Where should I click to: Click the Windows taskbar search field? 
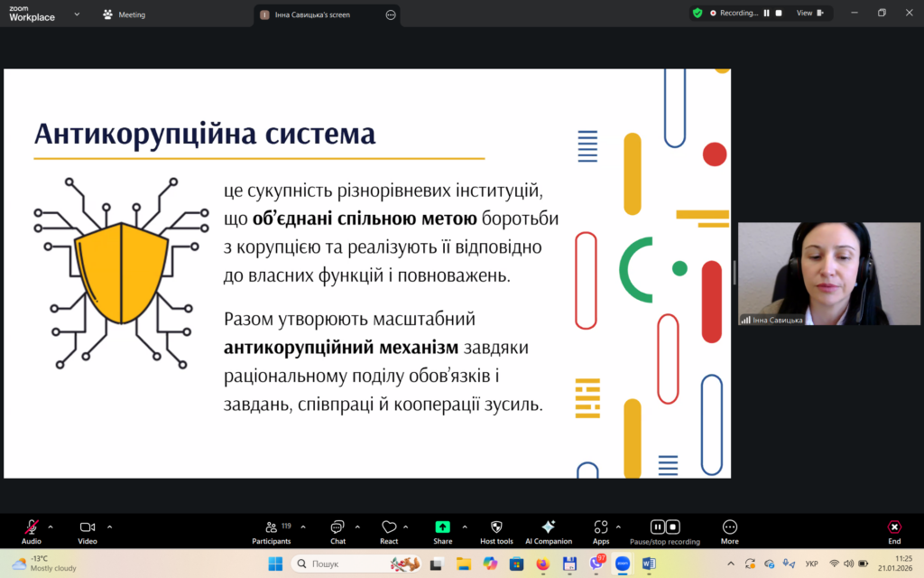tap(347, 564)
